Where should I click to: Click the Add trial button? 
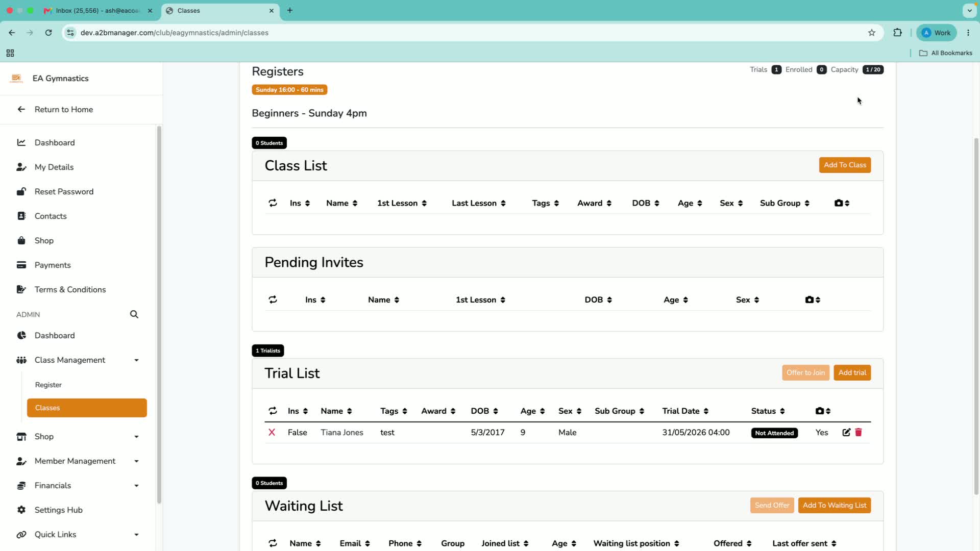point(852,373)
